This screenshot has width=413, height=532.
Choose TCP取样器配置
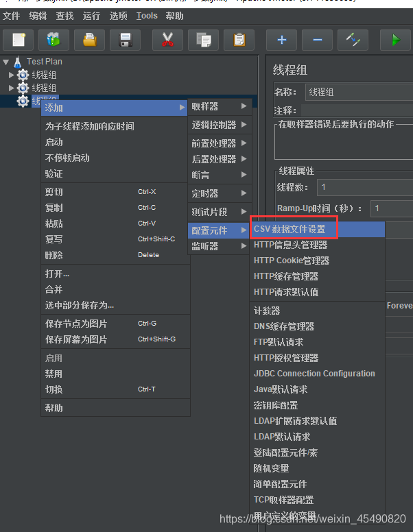(x=318, y=500)
